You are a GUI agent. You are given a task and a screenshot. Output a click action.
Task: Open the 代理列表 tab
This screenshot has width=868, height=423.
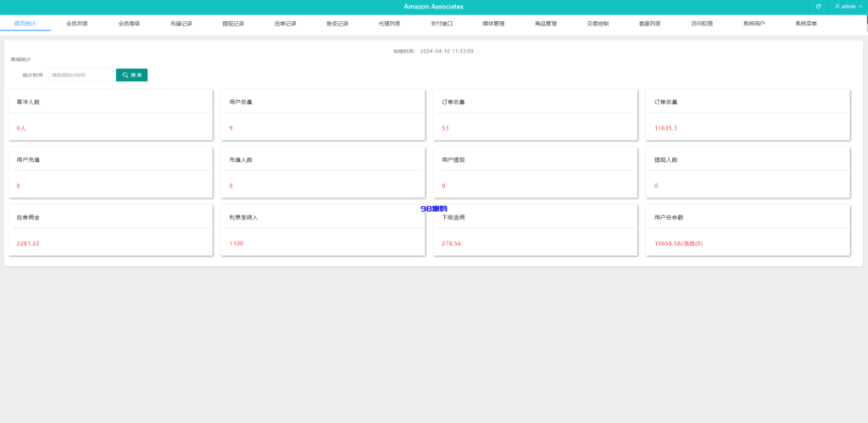tap(389, 24)
